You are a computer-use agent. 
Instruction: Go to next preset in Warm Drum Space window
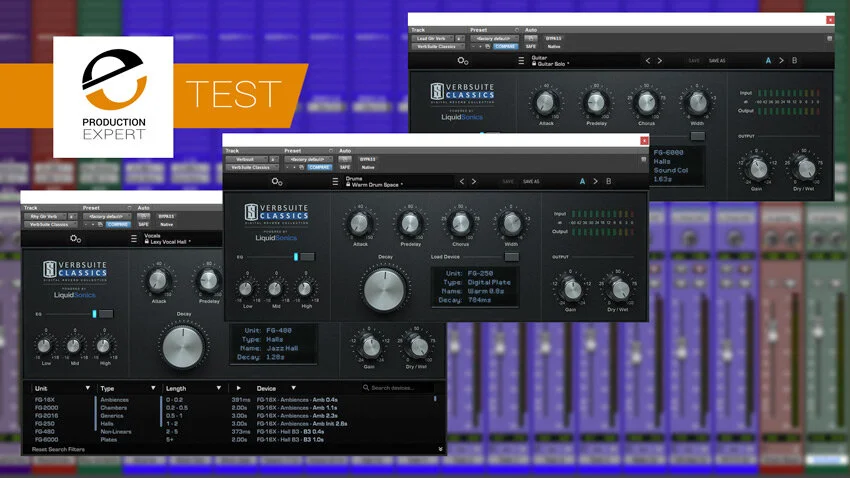coord(474,182)
